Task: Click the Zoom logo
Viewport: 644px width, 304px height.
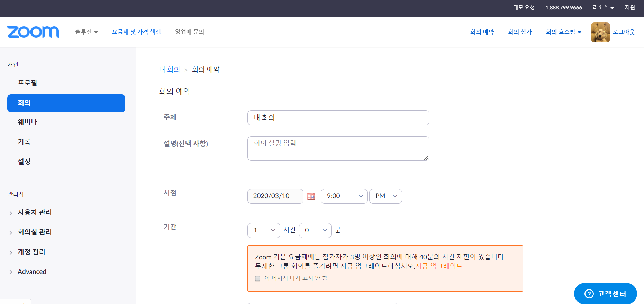Action: pyautogui.click(x=33, y=32)
